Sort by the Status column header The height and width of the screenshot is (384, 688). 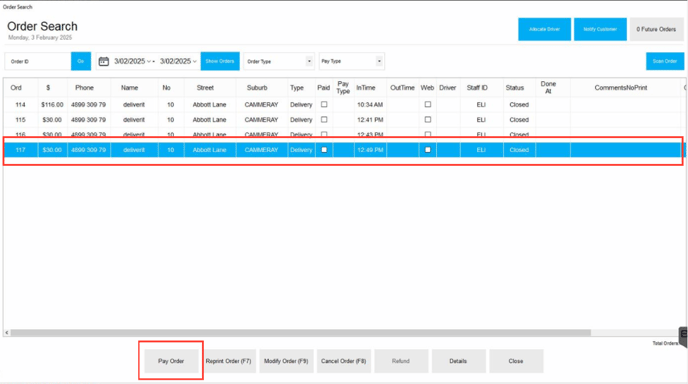(515, 88)
